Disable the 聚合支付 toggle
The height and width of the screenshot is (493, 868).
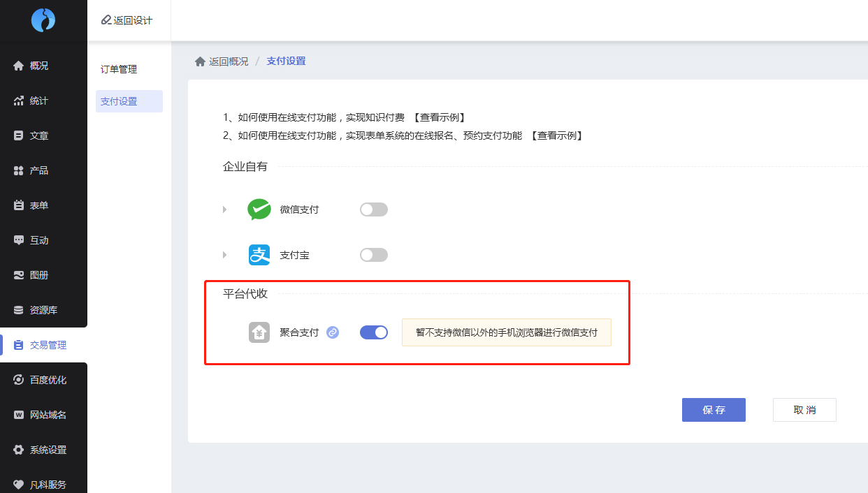coord(373,332)
